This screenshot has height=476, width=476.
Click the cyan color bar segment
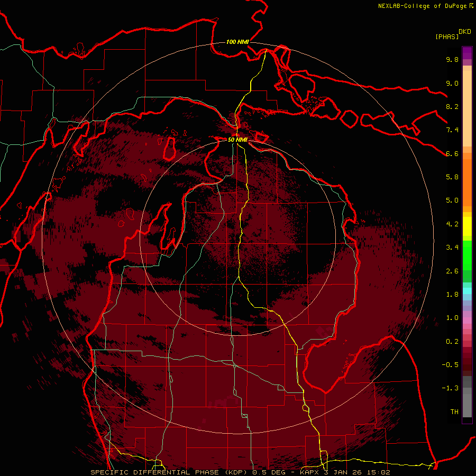(467, 291)
